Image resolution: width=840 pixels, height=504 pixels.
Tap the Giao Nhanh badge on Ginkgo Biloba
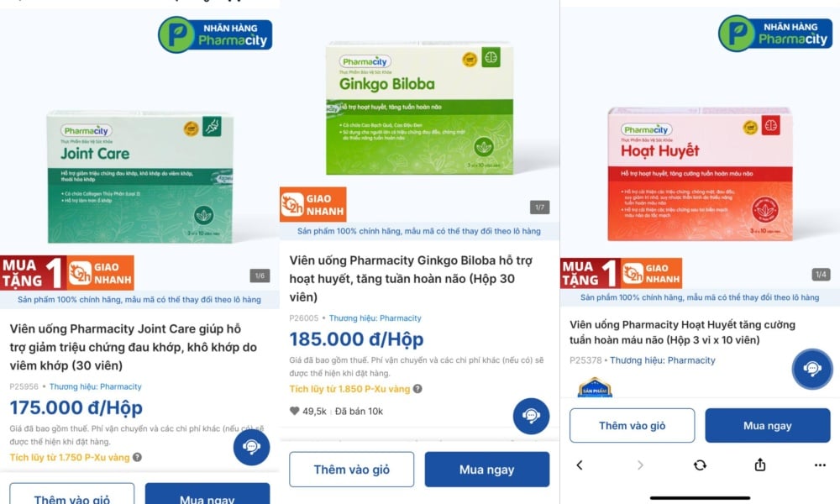click(312, 204)
